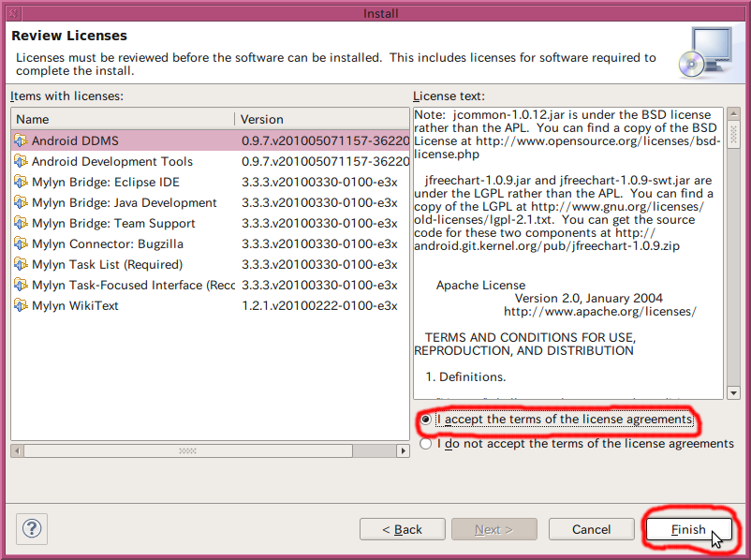The height and width of the screenshot is (560, 751).
Task: Click the Apache License heading in license text
Action: (x=480, y=285)
